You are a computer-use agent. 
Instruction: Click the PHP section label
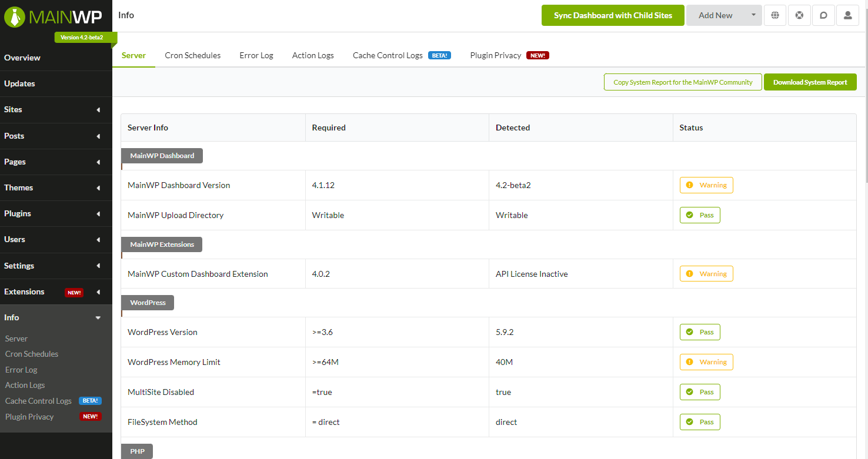pyautogui.click(x=137, y=451)
